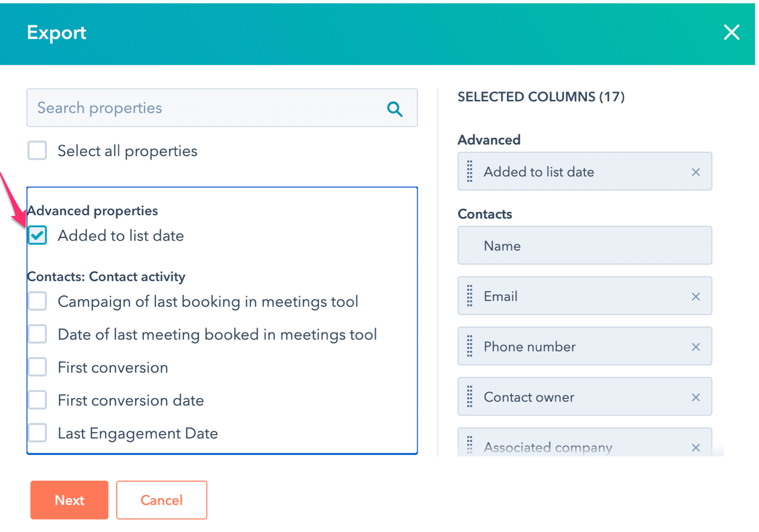Grab the drag handle for Email column
Screen dimensions: 759x532
pos(470,296)
